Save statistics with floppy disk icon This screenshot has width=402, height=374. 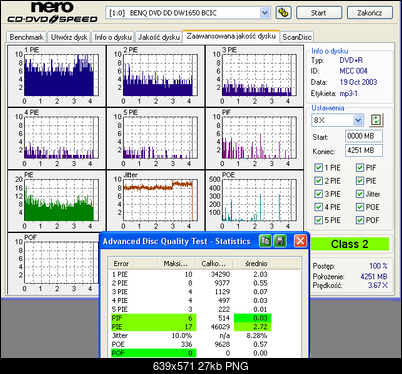[x=280, y=241]
